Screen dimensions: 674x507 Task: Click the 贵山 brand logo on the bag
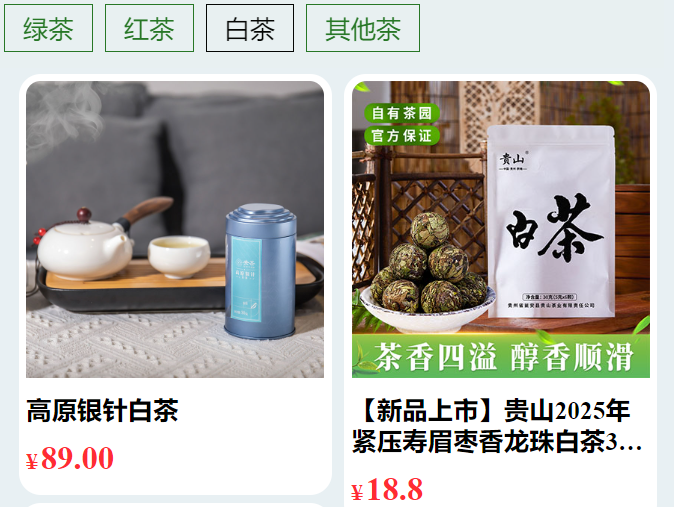[x=513, y=161]
